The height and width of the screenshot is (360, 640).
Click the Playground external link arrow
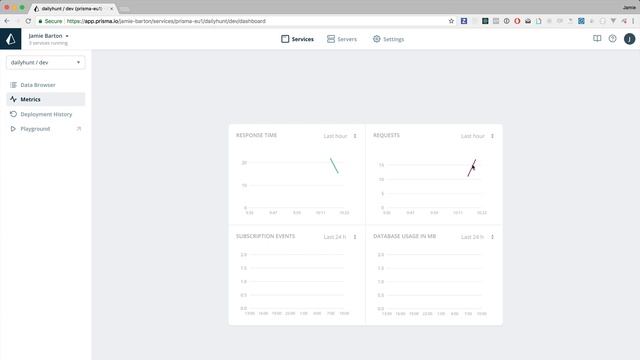[79, 129]
